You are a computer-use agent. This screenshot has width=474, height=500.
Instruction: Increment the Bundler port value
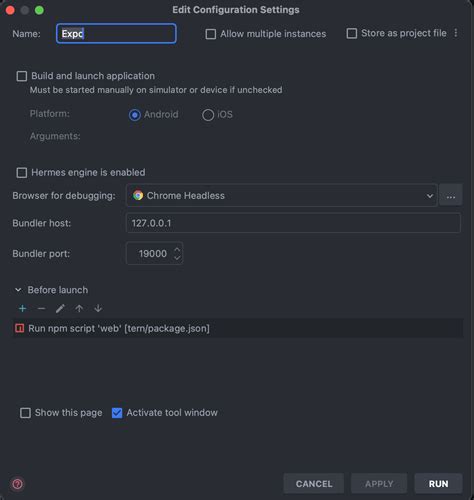click(x=177, y=250)
